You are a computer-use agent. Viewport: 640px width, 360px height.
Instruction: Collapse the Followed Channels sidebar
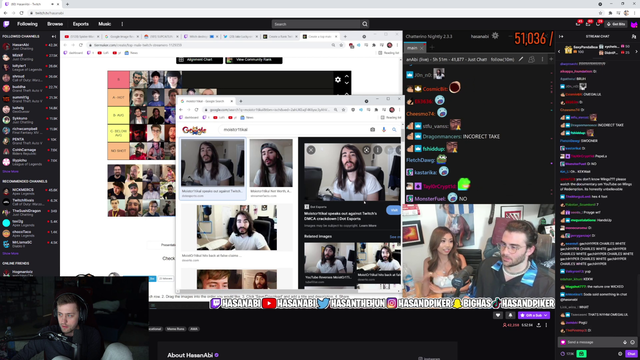(54, 36)
